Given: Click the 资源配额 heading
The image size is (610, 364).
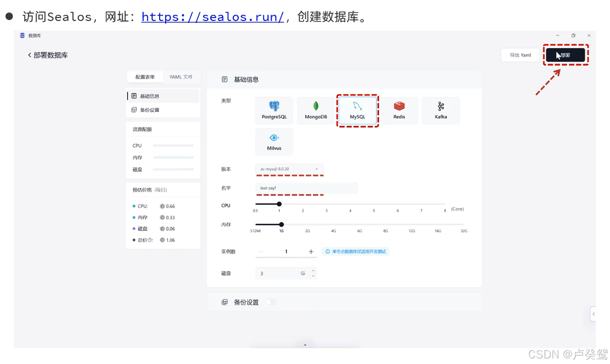Looking at the screenshot, I should [142, 129].
